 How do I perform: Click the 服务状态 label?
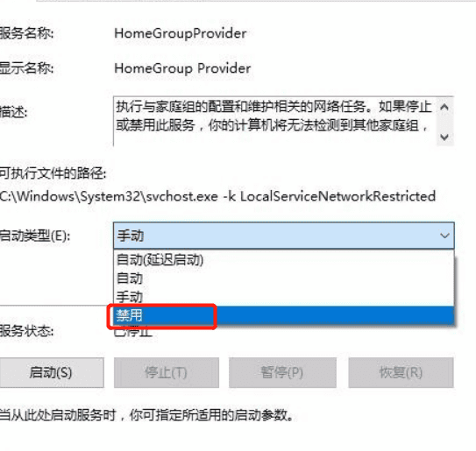coord(26,331)
